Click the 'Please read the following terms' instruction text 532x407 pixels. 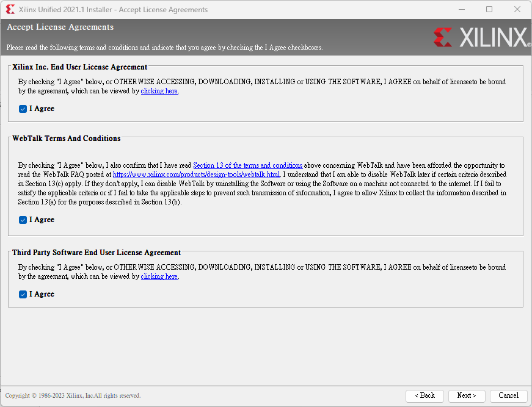(164, 48)
